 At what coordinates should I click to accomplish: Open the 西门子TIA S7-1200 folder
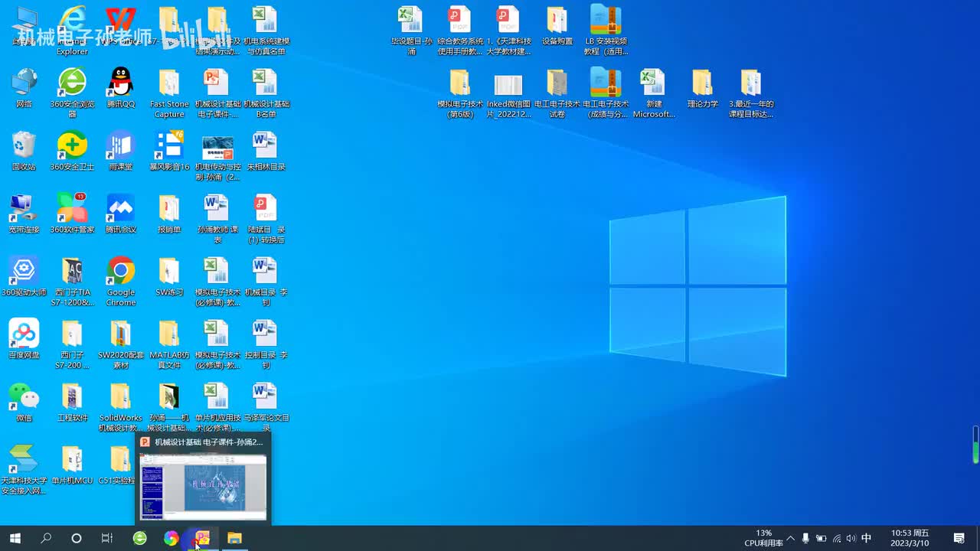tap(72, 282)
